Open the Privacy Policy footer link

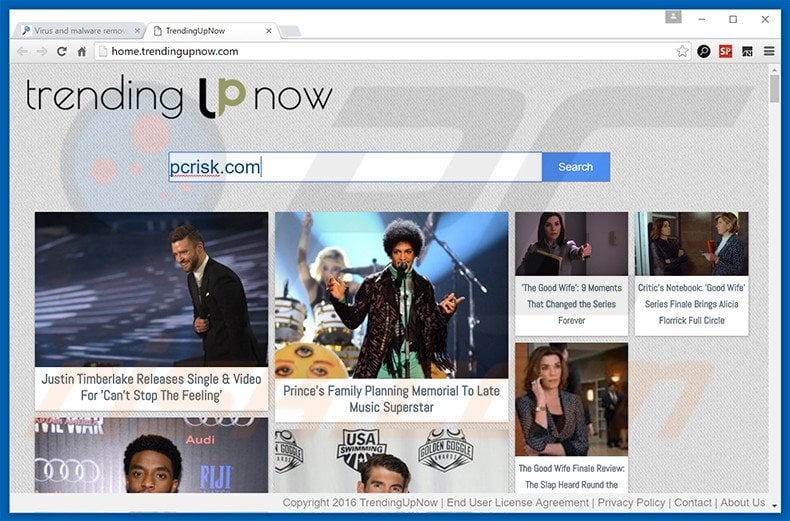click(x=631, y=502)
